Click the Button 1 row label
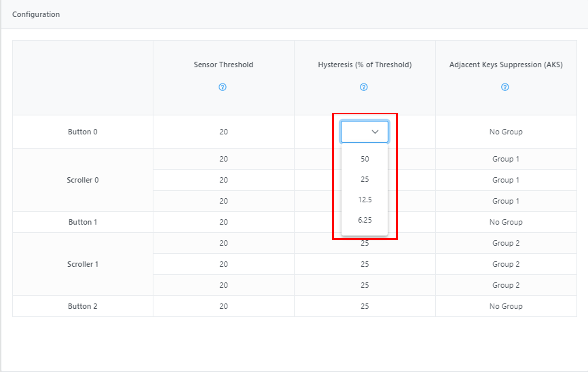Screen dimensions: 588x372 coord(82,222)
